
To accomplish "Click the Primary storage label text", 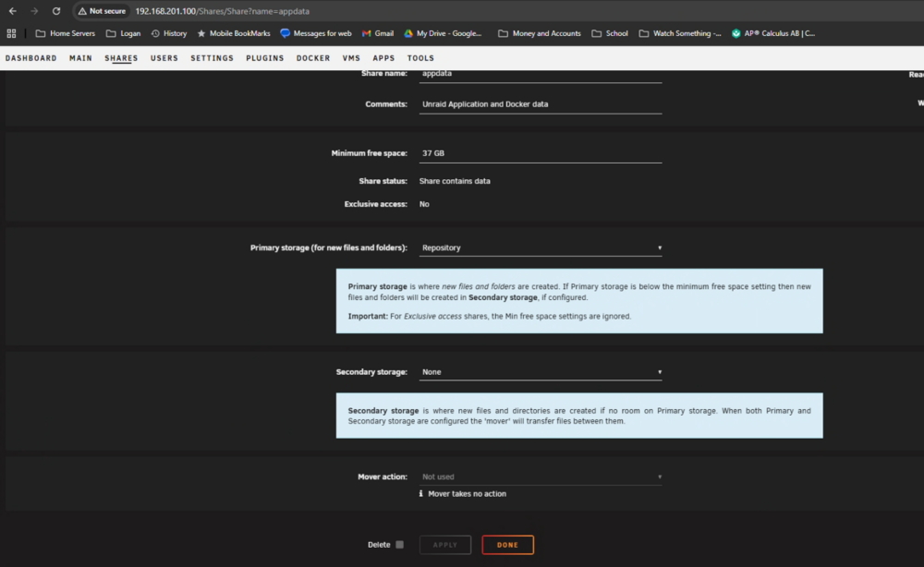I will click(x=328, y=247).
